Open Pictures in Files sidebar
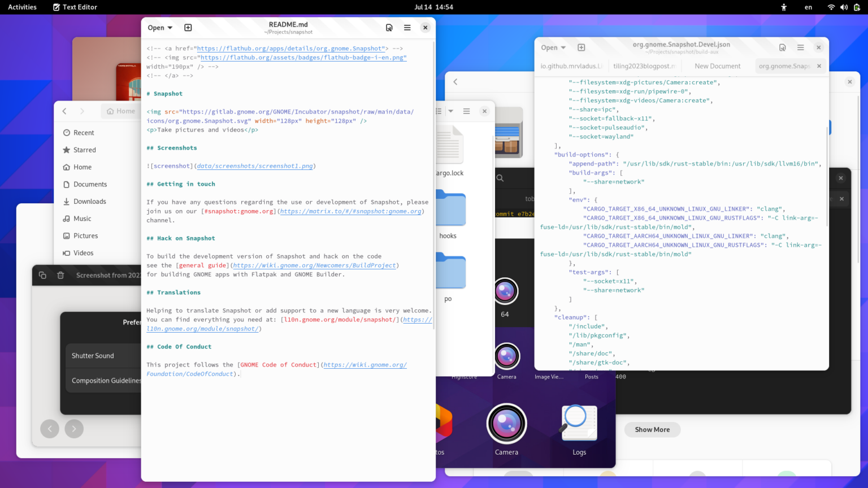 click(97, 236)
